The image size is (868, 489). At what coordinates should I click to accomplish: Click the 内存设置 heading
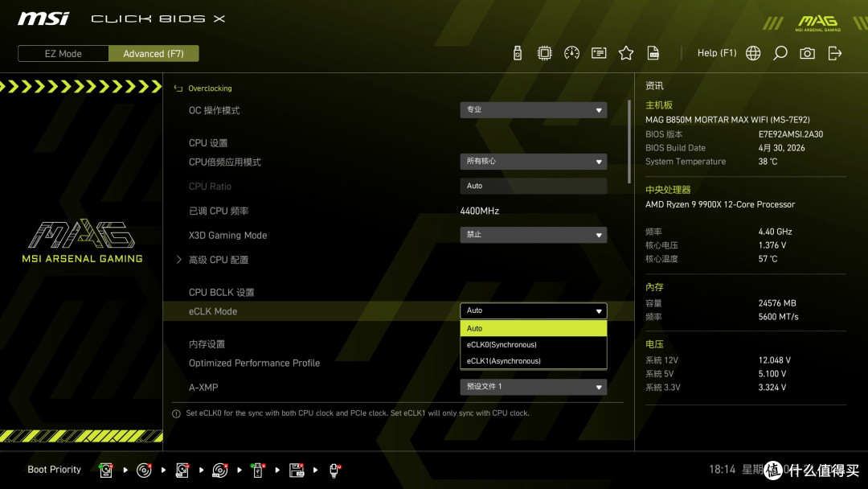pos(207,344)
